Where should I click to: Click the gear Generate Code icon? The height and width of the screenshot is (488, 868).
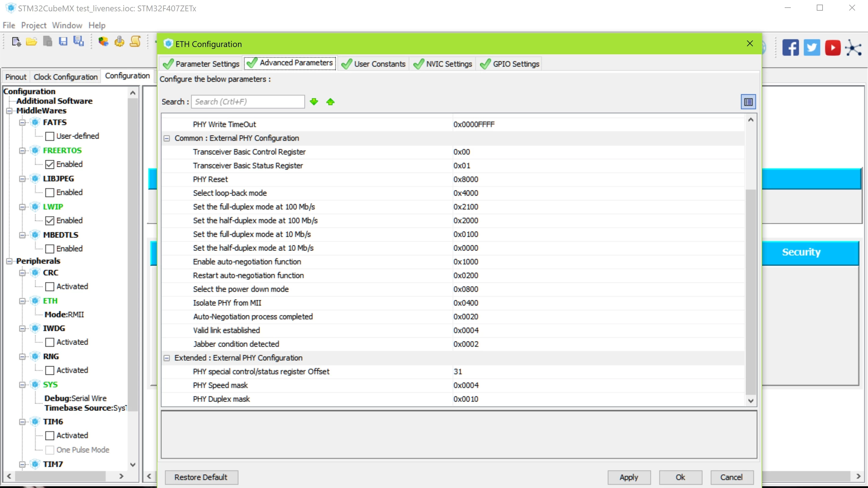click(x=119, y=42)
